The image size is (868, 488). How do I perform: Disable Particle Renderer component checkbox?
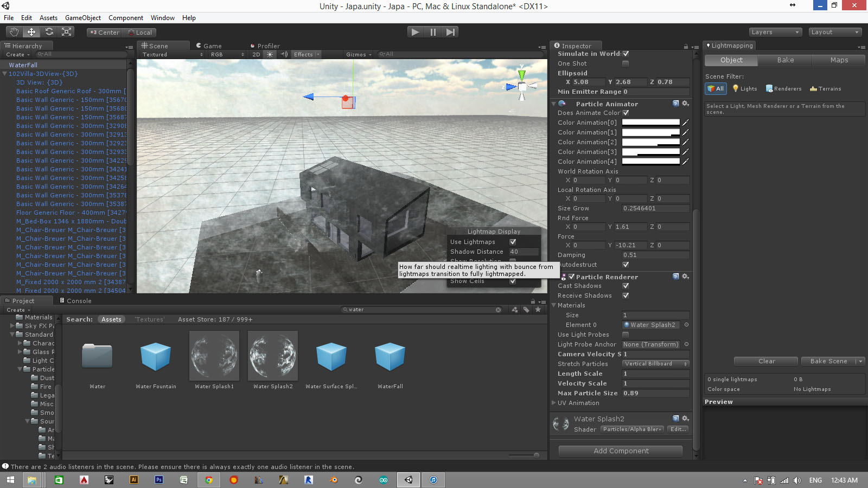571,277
